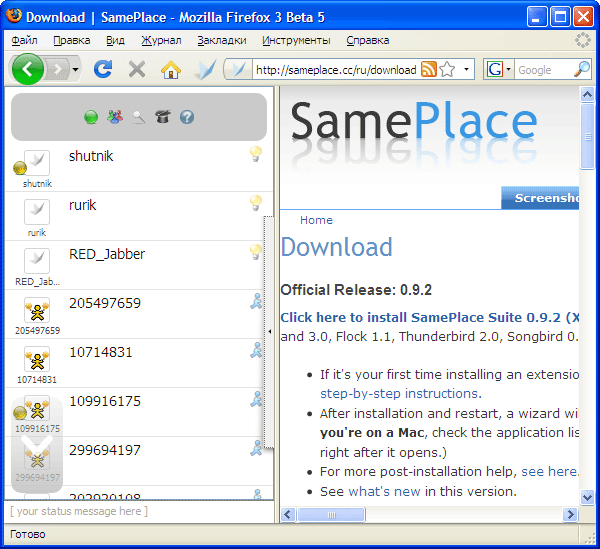Click the address bar URL sameplace.cc/ru/download

click(x=336, y=70)
